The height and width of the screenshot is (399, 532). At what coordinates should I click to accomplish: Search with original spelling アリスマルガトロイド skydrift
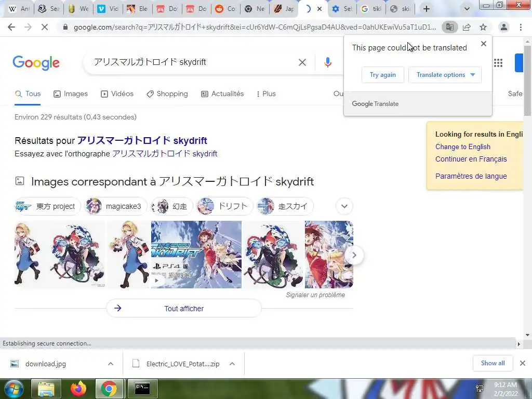[165, 154]
